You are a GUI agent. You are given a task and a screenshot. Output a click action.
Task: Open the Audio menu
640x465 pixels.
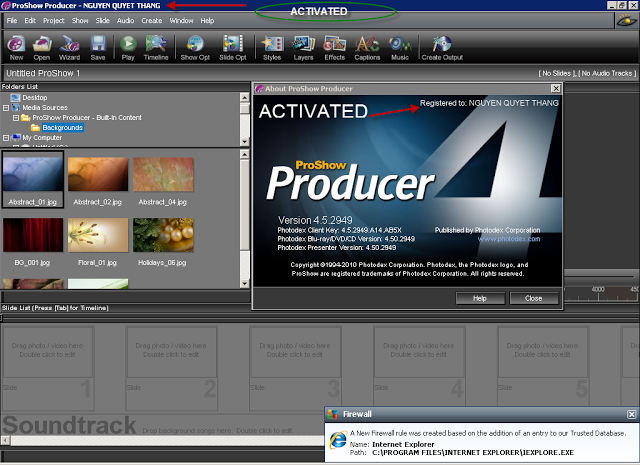point(125,20)
